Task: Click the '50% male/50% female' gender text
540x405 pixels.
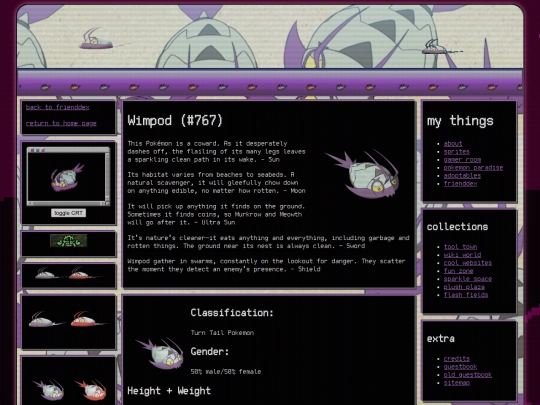Action: pyautogui.click(x=226, y=372)
